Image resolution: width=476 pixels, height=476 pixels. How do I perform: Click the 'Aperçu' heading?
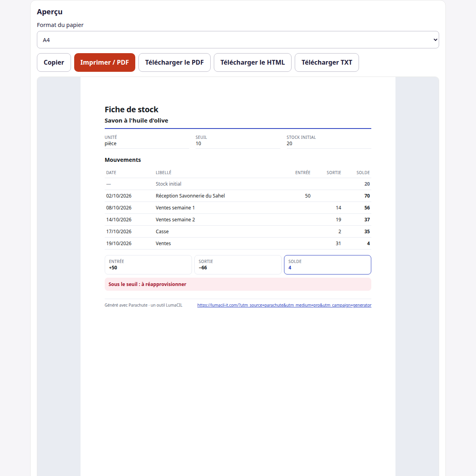[50, 12]
